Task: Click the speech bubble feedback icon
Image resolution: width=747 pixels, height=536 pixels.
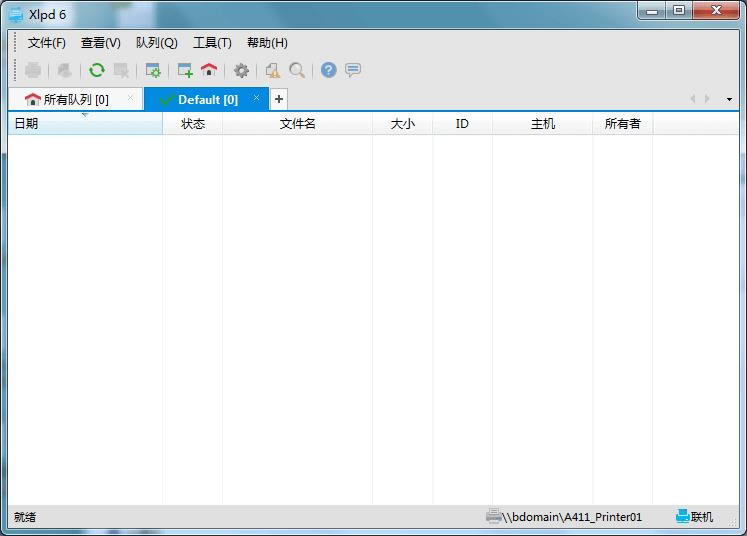Action: [x=352, y=70]
